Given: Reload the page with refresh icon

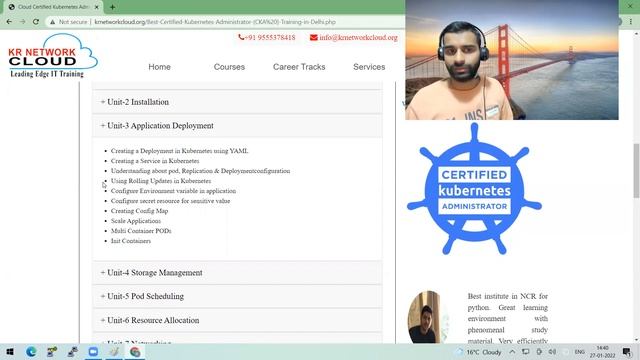Looking at the screenshot, I should 36,22.
